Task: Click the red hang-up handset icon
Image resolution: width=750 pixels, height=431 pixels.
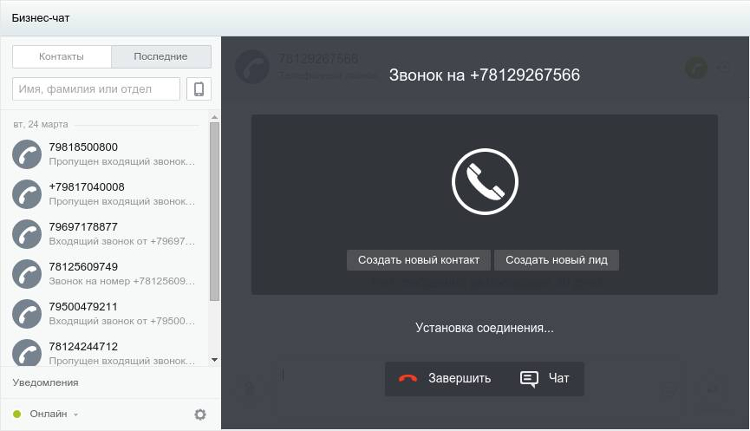Action: (x=408, y=379)
